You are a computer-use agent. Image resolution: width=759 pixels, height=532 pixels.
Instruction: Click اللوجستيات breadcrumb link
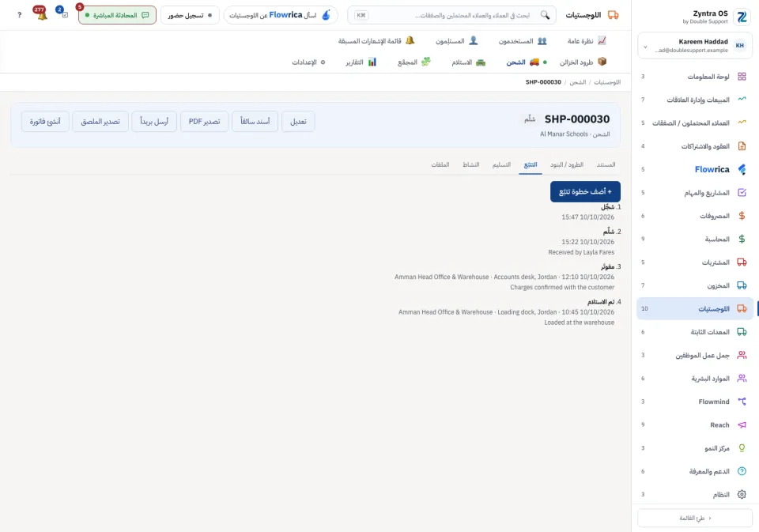tap(607, 82)
